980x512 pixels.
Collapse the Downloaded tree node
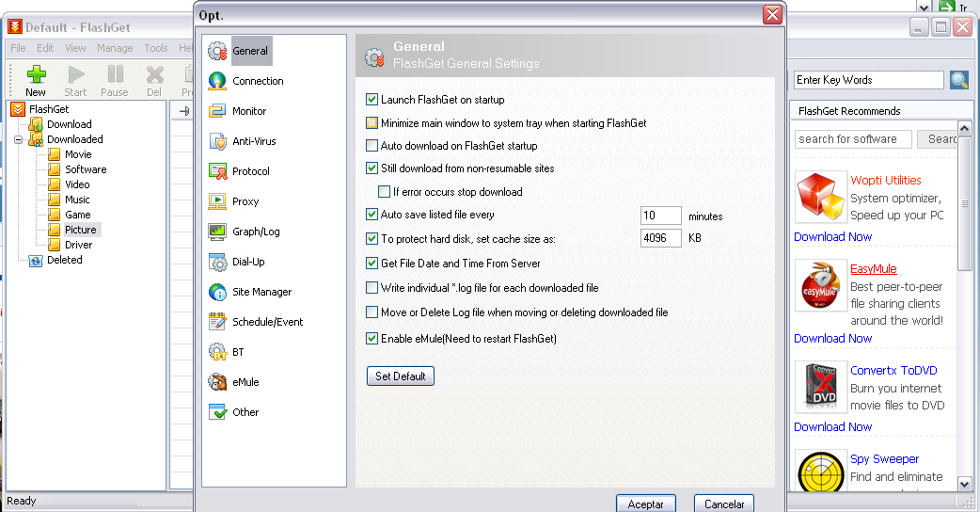[x=18, y=139]
